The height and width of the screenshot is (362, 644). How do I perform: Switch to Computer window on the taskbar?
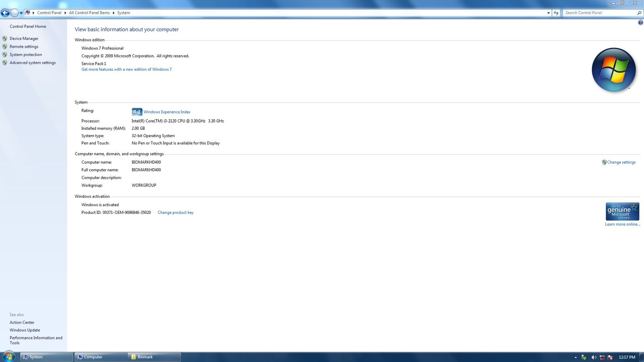point(101,357)
